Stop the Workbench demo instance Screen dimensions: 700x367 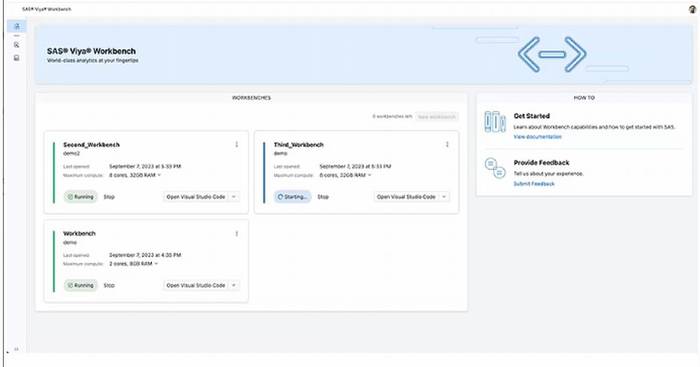(x=109, y=285)
